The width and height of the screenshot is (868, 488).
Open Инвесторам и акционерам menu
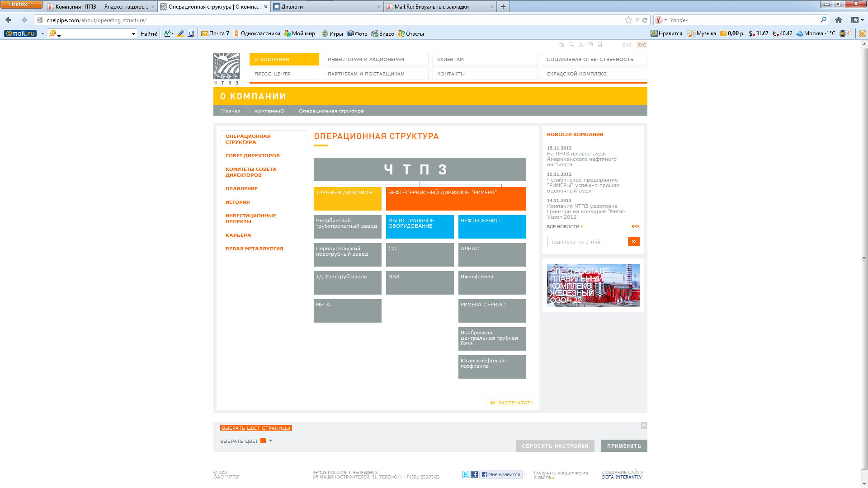click(375, 59)
